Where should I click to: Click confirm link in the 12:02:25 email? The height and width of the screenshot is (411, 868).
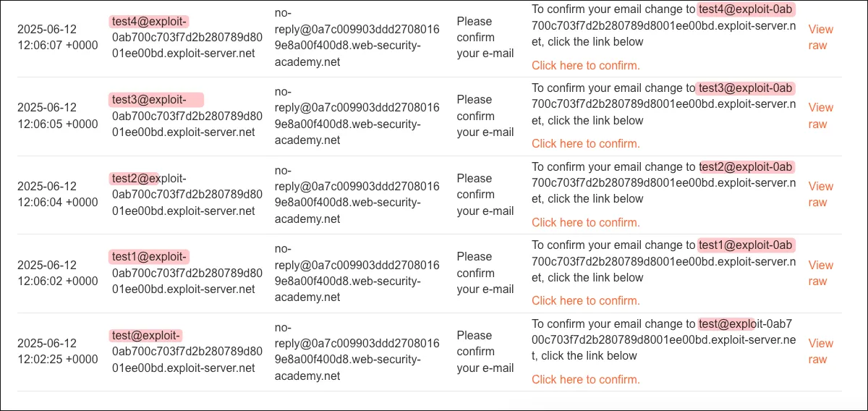[585, 379]
